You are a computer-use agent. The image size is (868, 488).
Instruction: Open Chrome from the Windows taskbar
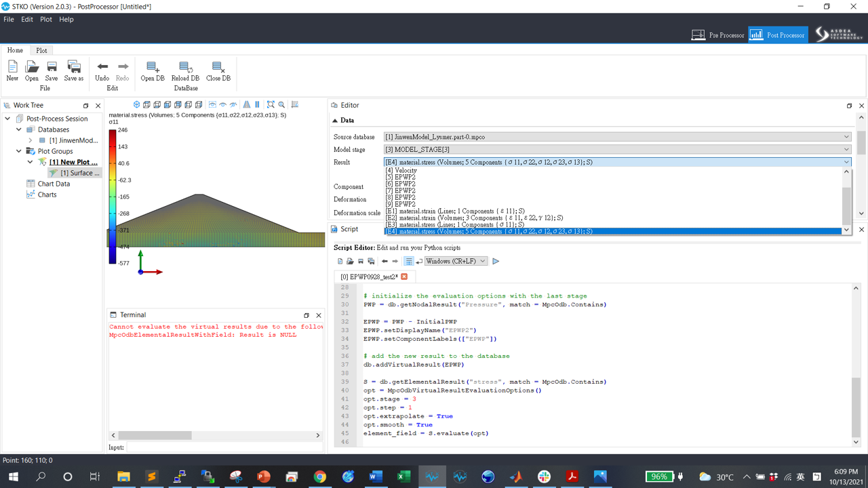(319, 476)
